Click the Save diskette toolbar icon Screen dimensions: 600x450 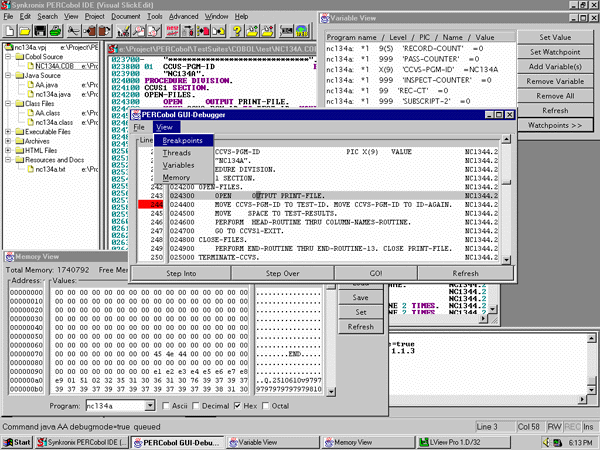(37, 31)
